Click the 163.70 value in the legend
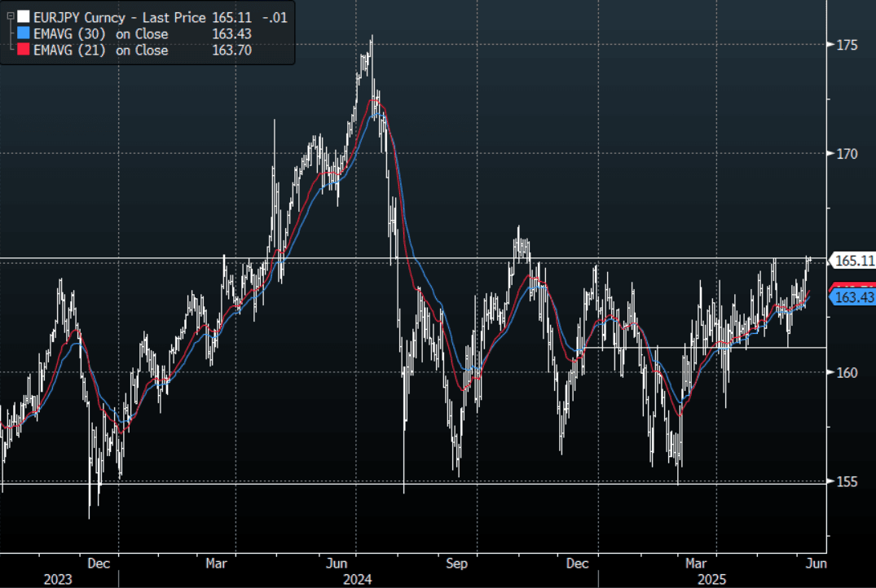Image resolution: width=876 pixels, height=588 pixels. point(231,50)
